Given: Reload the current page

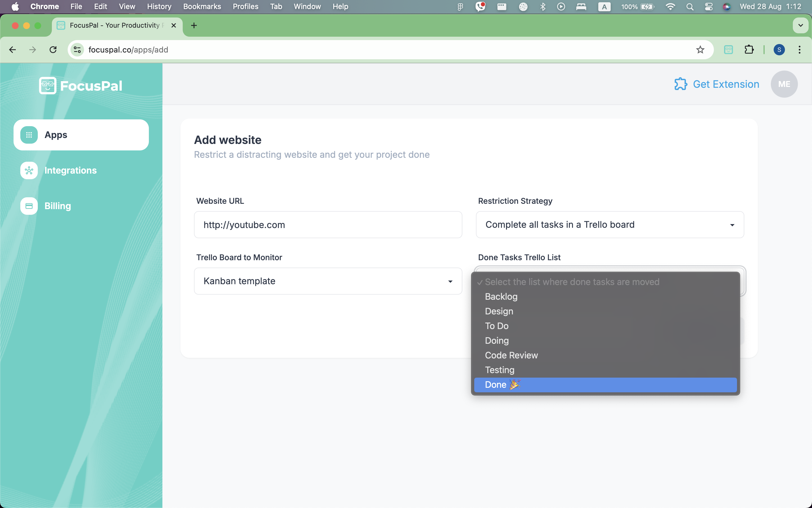Looking at the screenshot, I should (x=53, y=50).
